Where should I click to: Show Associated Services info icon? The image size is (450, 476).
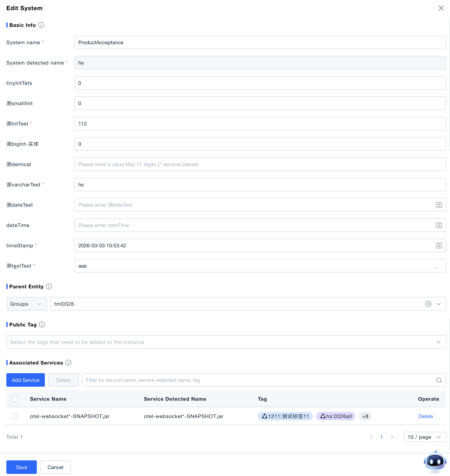pos(68,363)
